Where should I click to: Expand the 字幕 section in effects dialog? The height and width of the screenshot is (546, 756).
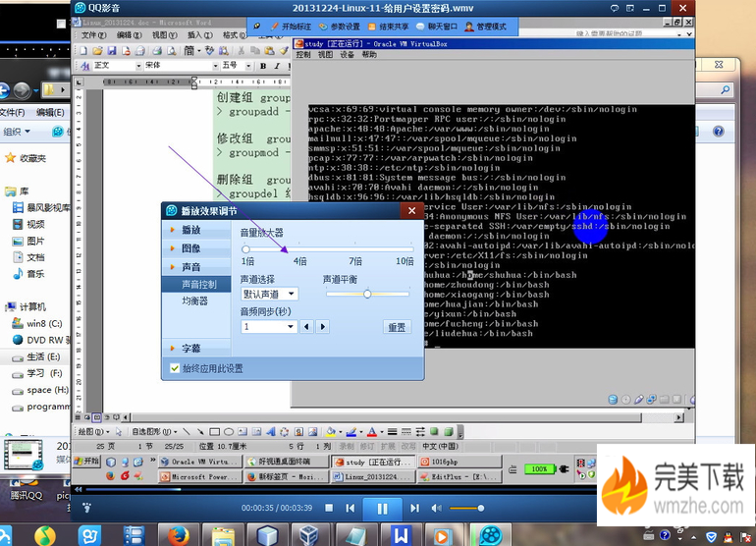196,348
